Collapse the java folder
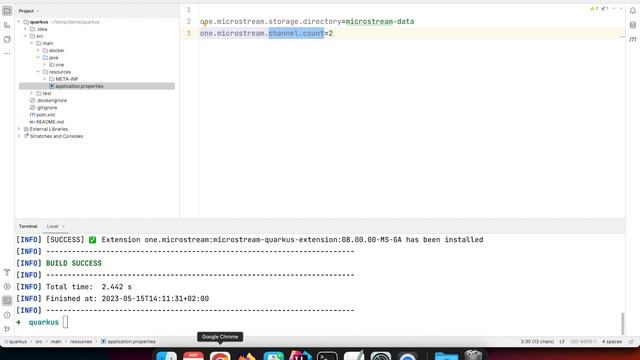 (38, 58)
